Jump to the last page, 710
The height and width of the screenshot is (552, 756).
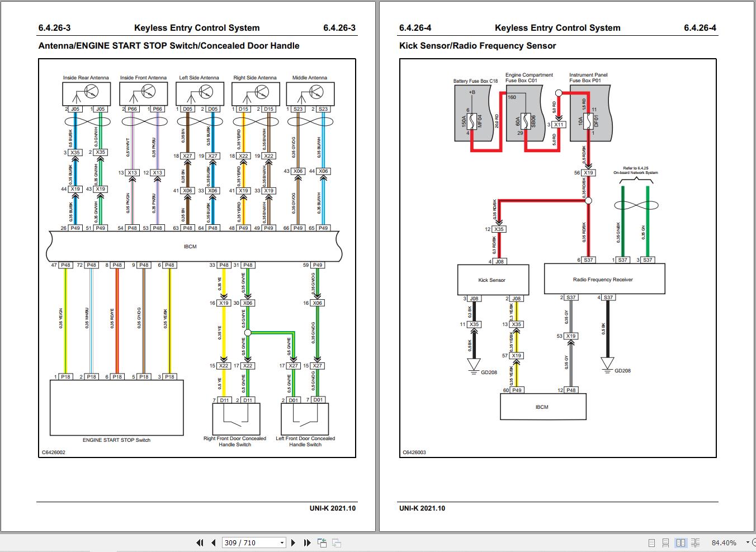[307, 542]
